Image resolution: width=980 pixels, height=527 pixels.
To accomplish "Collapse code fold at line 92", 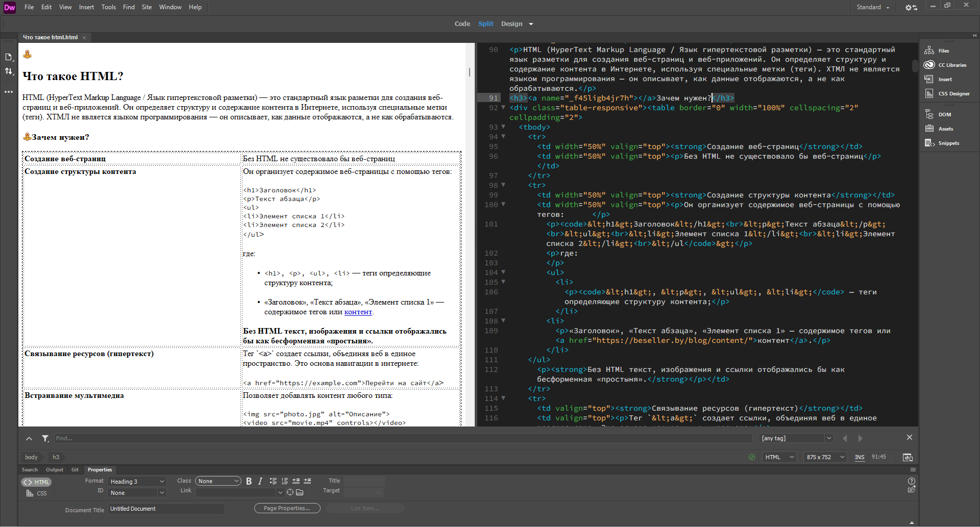I will coord(503,108).
